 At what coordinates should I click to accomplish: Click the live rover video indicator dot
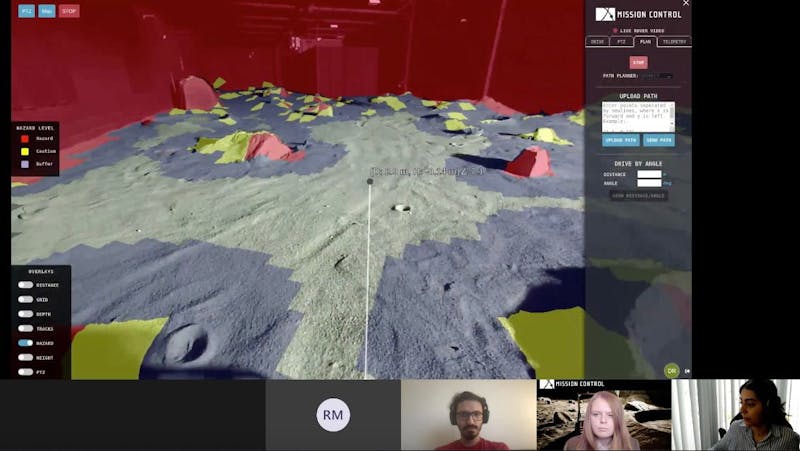point(615,31)
